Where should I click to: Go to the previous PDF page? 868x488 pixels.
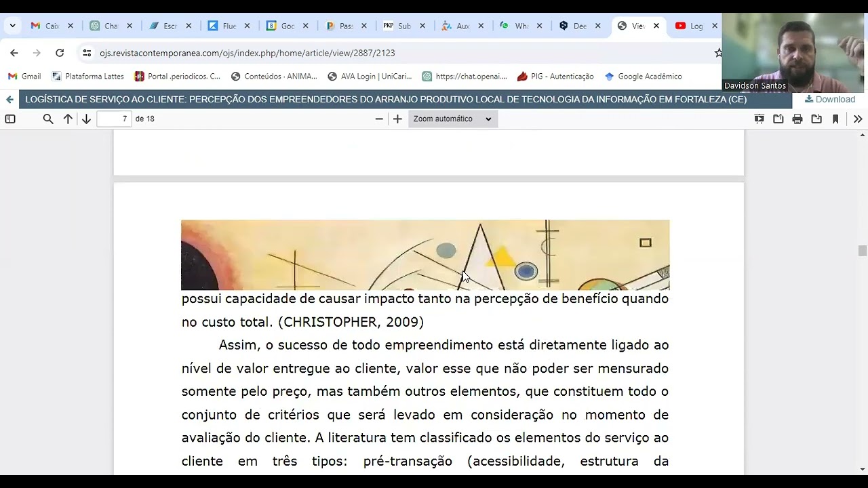coord(68,119)
